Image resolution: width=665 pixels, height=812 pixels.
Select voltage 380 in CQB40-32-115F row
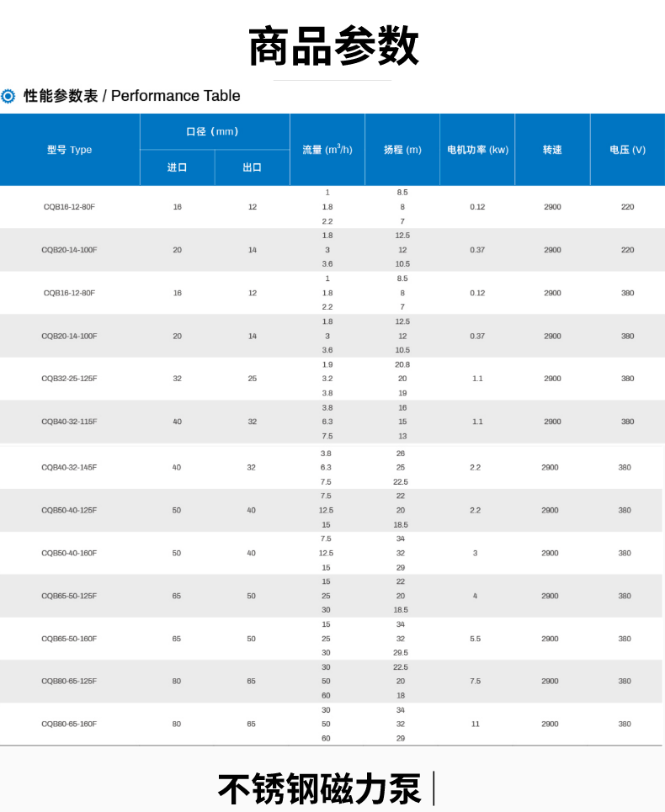(x=628, y=422)
